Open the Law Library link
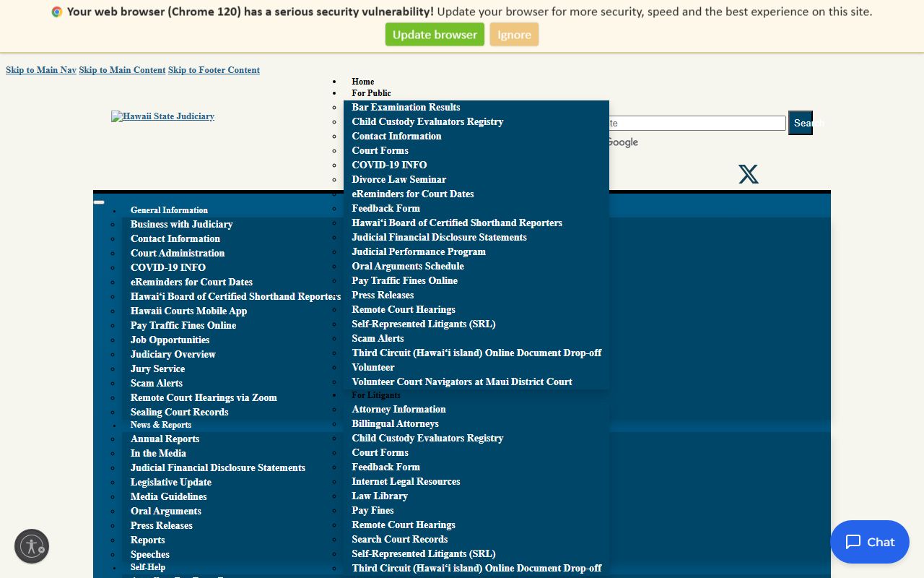Image resolution: width=924 pixels, height=578 pixels. tap(380, 496)
